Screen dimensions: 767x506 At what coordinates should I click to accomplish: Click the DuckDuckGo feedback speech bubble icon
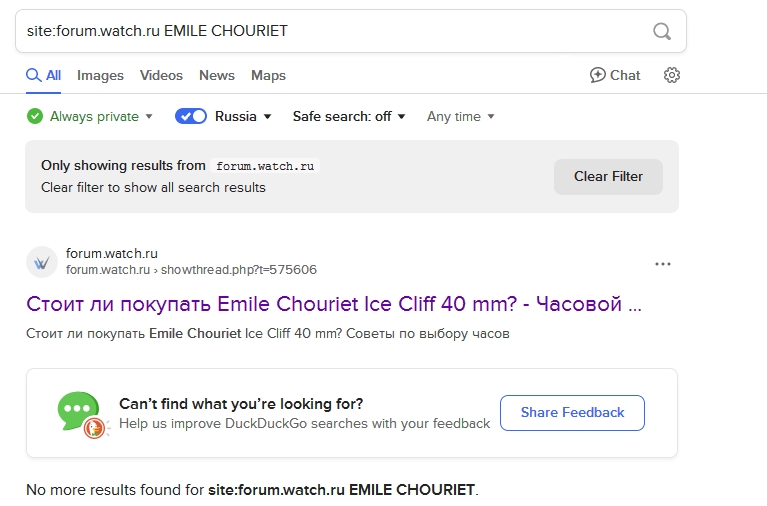[x=81, y=413]
